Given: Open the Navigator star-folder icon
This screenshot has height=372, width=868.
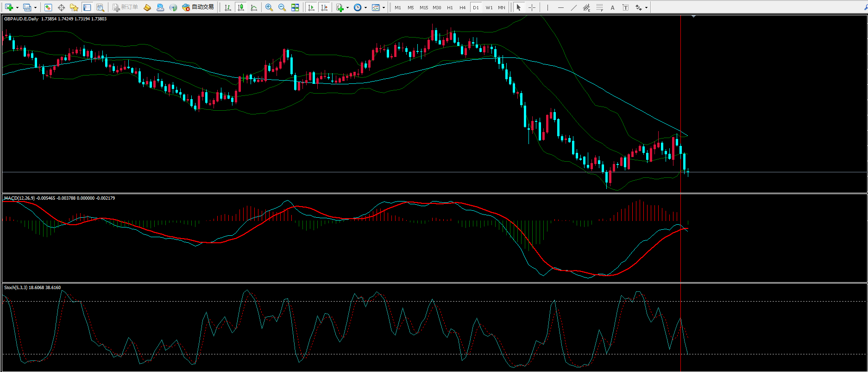Looking at the screenshot, I should click(74, 7).
